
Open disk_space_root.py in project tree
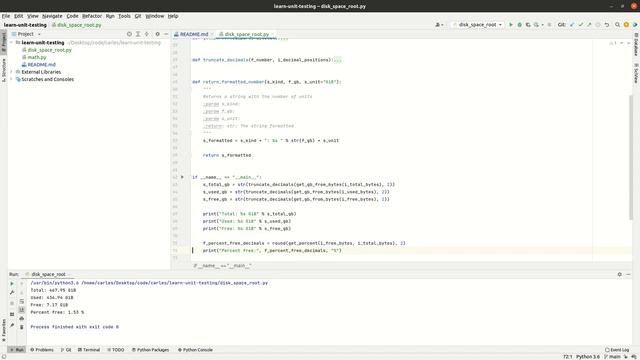pyautogui.click(x=49, y=50)
